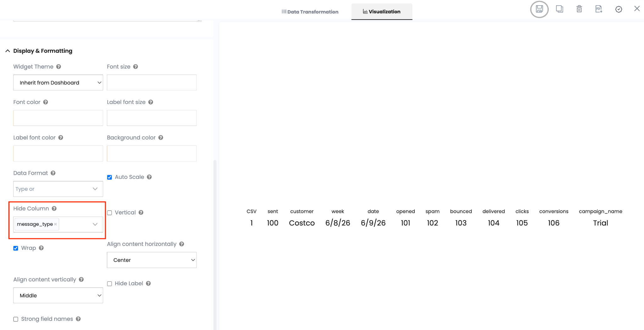
Task: Click the 'opened' column header
Action: [x=406, y=211]
